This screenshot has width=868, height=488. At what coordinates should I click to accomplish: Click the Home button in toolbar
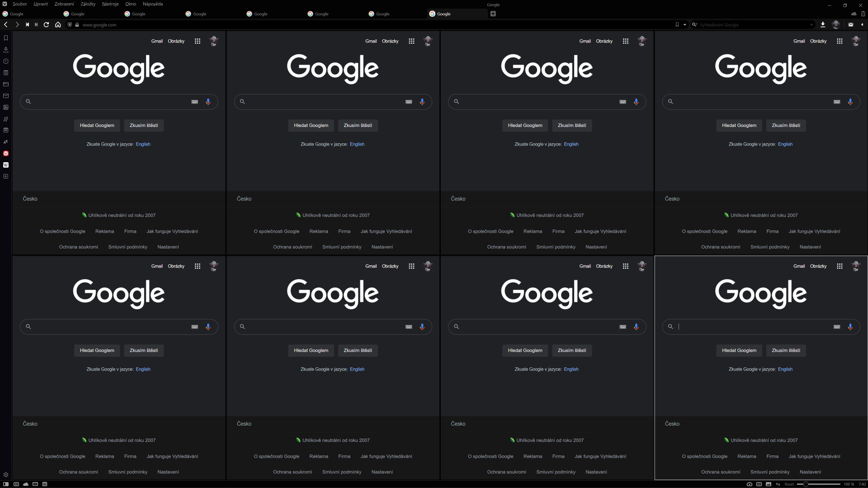(58, 25)
